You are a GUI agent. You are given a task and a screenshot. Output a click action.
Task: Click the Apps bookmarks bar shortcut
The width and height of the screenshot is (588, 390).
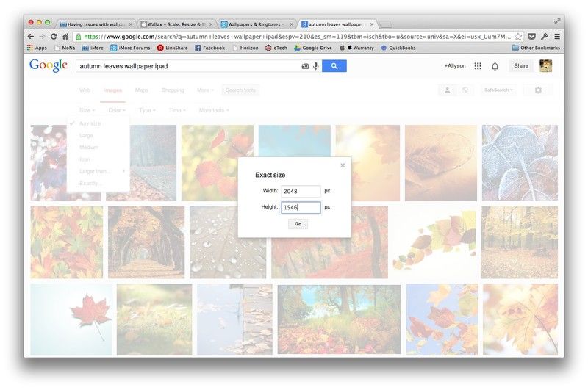point(37,48)
